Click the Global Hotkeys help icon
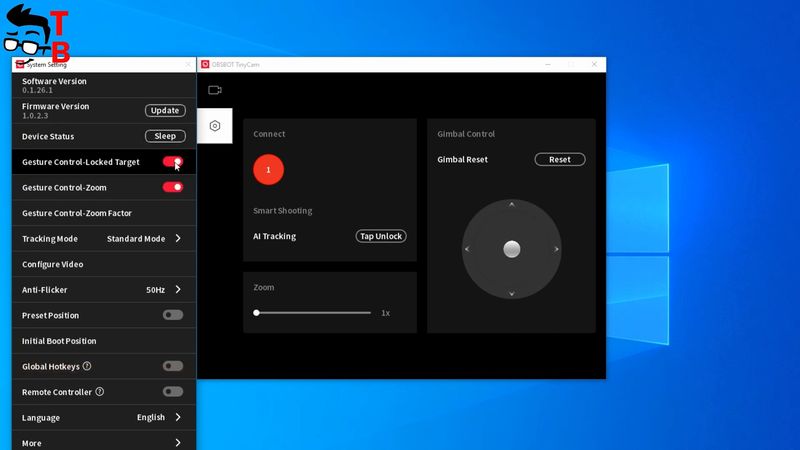Viewport: 800px width, 450px height. point(87,366)
